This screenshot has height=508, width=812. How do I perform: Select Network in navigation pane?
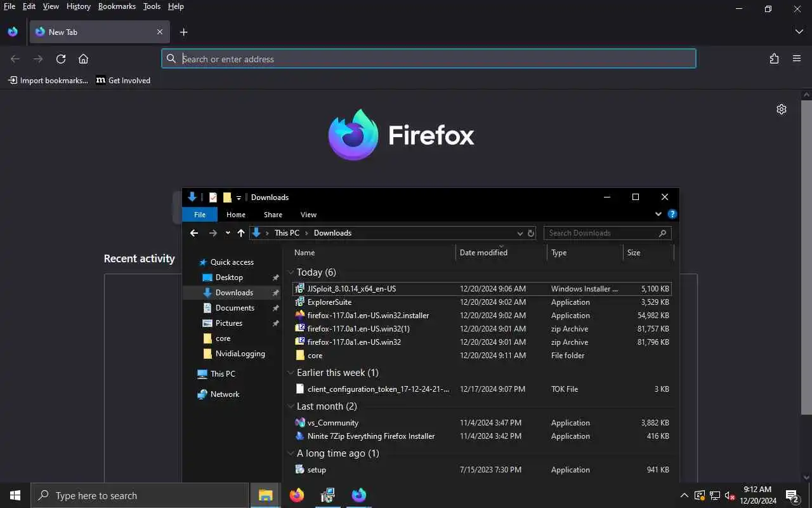[225, 394]
